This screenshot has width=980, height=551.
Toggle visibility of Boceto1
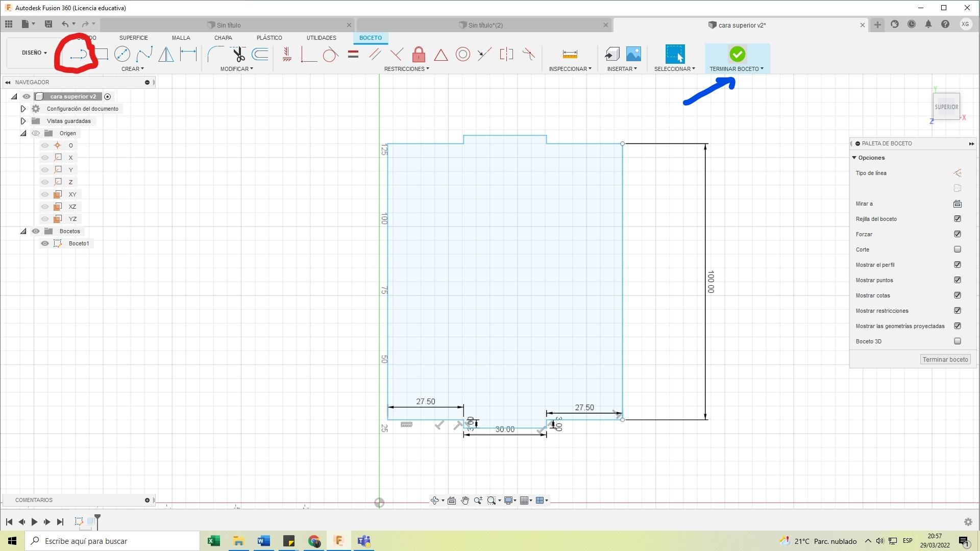[x=45, y=243]
